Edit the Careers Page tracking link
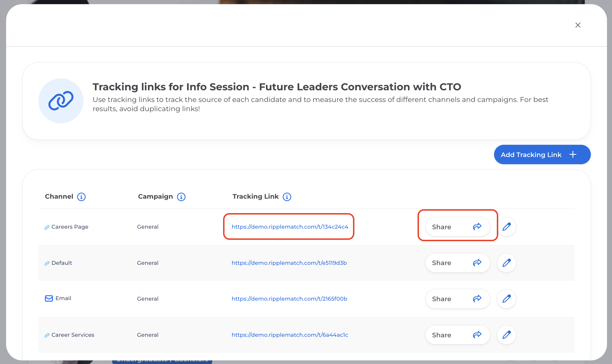This screenshot has height=364, width=612. [507, 227]
